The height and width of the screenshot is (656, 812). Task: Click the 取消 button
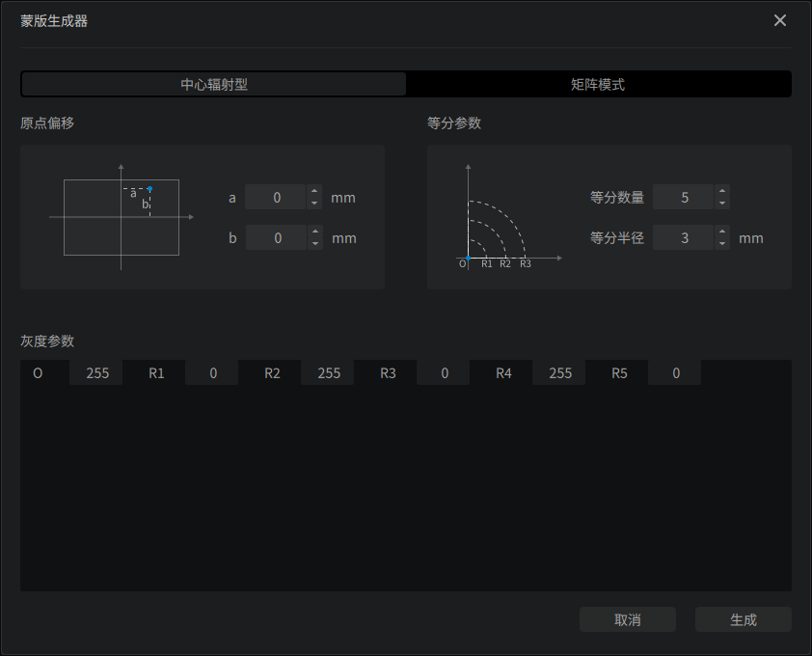click(x=628, y=619)
